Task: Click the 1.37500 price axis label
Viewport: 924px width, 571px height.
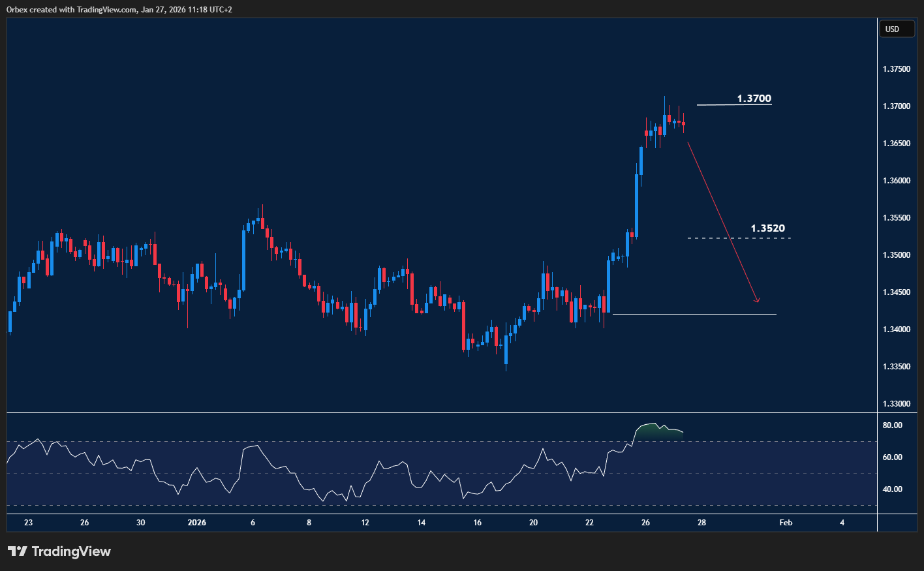Action: coord(897,69)
